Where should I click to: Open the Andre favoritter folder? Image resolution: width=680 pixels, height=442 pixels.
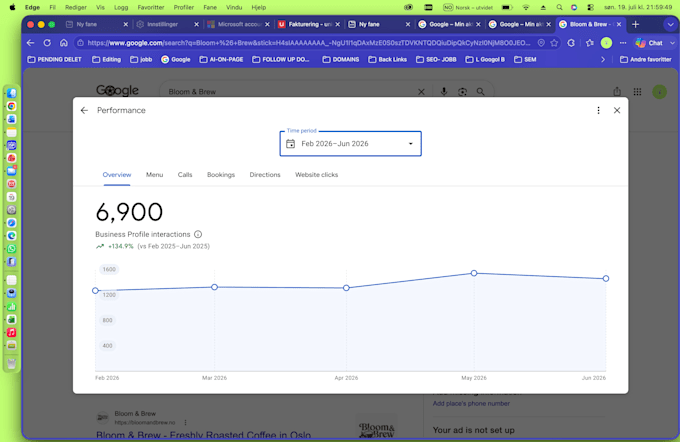[x=646, y=59]
